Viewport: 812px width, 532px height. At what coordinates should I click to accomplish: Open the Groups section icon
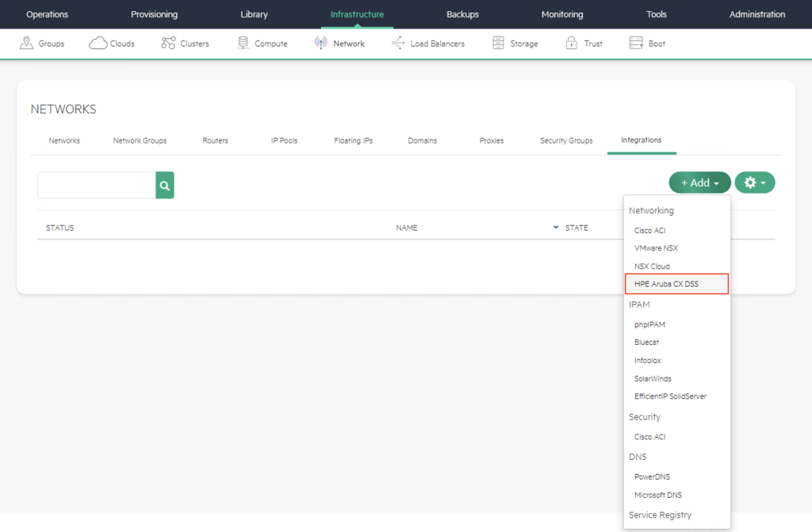pyautogui.click(x=26, y=44)
